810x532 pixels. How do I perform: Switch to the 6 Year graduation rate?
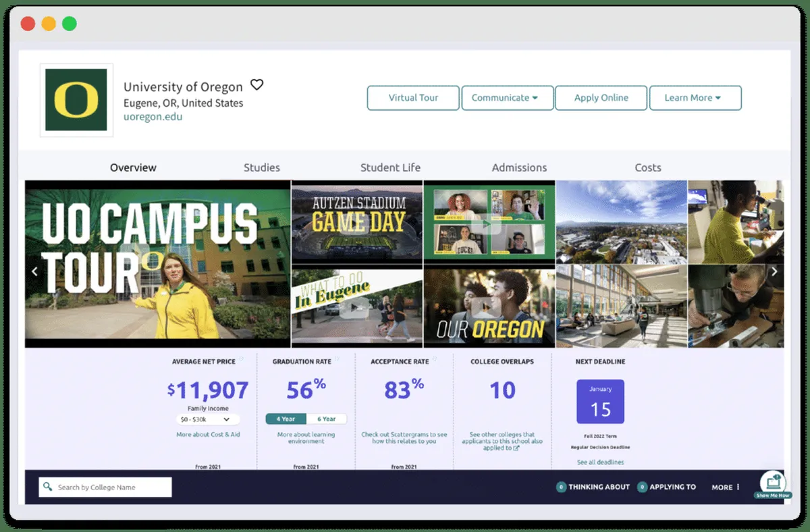pos(326,419)
